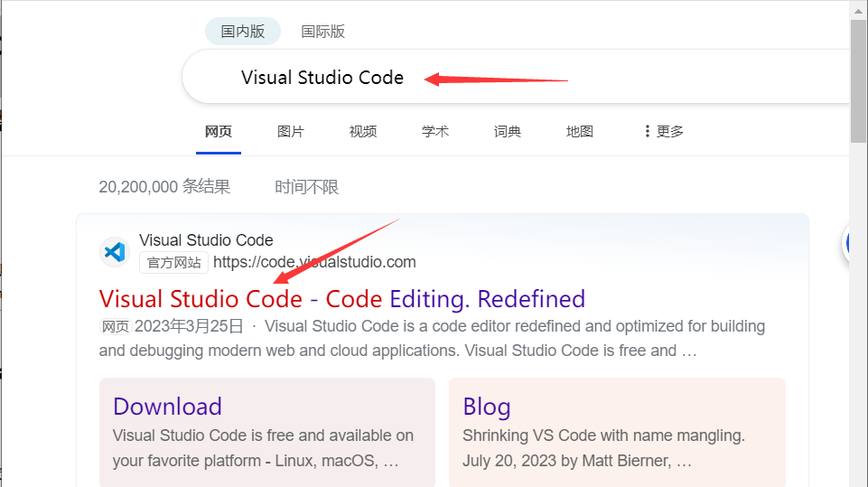Click the vertical scrollbar thumb

click(x=859, y=81)
